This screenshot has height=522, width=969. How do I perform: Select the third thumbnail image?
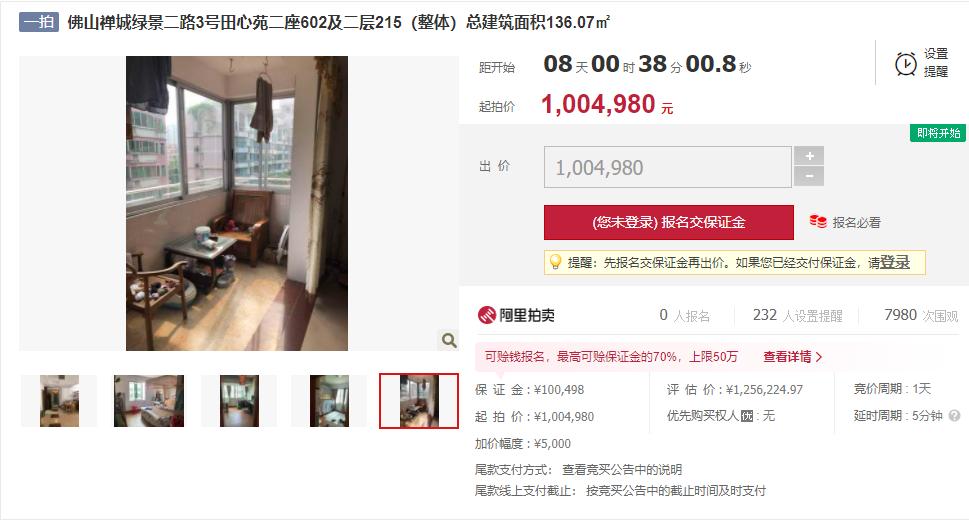click(239, 401)
